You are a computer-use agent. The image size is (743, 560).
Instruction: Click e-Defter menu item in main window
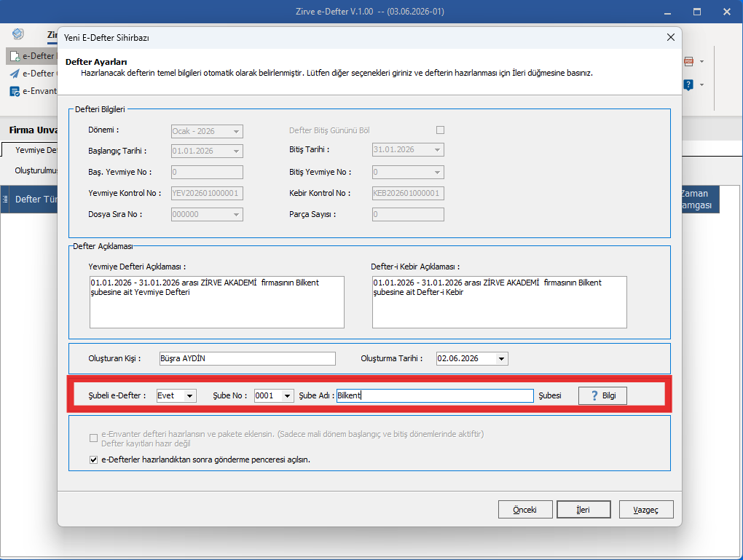32,56
